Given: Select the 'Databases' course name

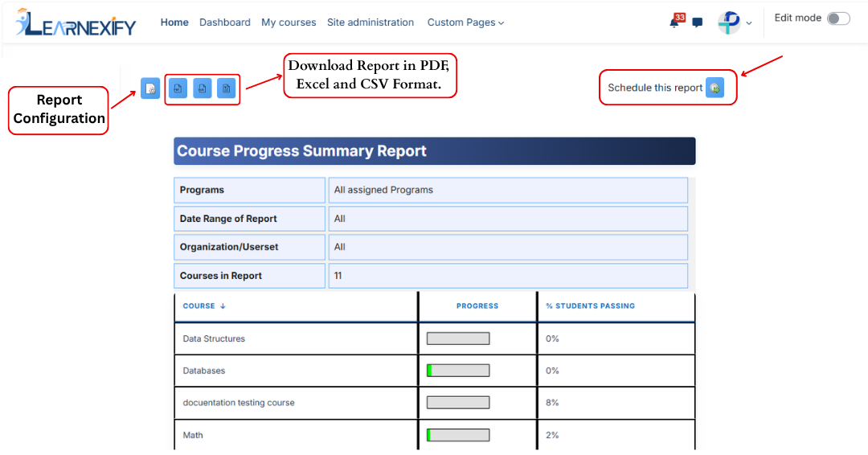Looking at the screenshot, I should (203, 371).
